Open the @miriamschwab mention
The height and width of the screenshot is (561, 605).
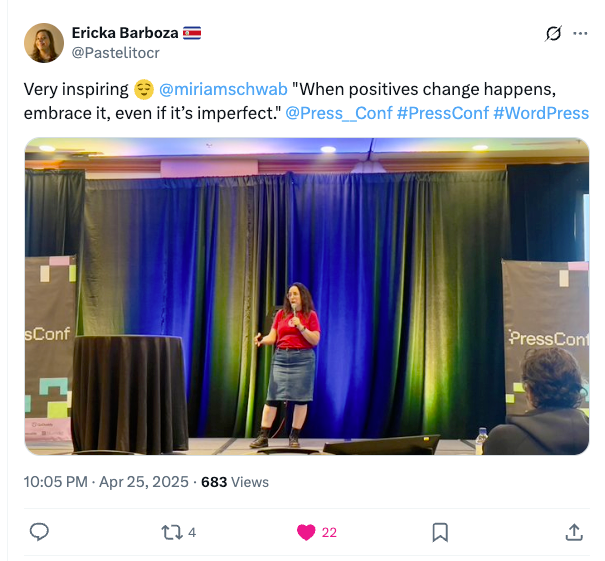point(223,89)
